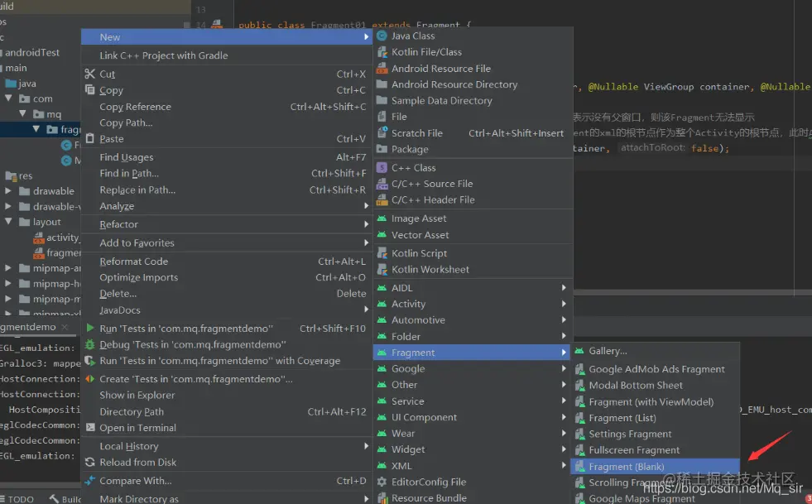Image resolution: width=812 pixels, height=504 pixels.
Task: Open the Fragment submenu entry
Action: pyautogui.click(x=471, y=353)
